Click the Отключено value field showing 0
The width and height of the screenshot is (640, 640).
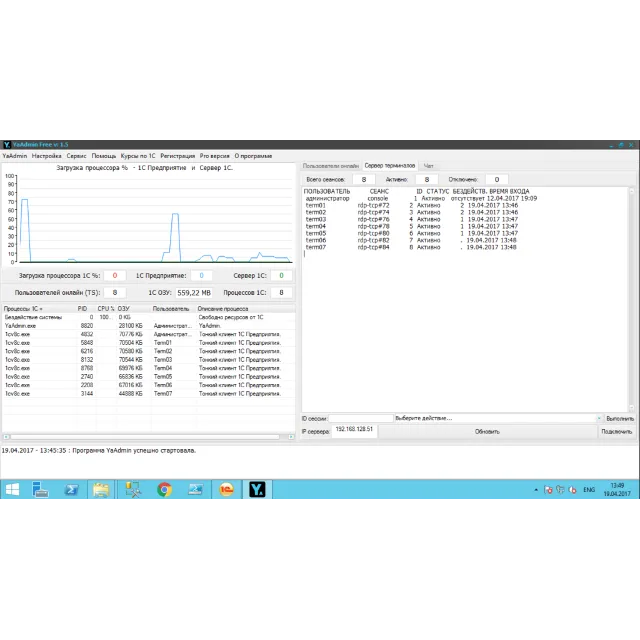click(497, 180)
